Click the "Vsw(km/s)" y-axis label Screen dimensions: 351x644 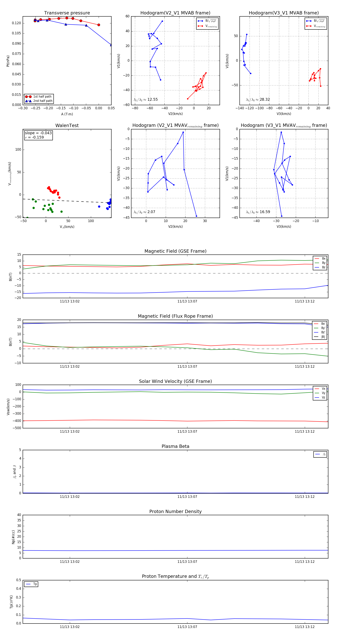[x=8, y=407]
